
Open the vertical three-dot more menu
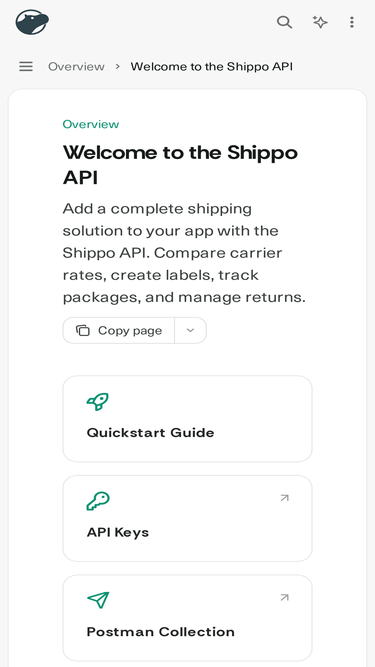(352, 22)
